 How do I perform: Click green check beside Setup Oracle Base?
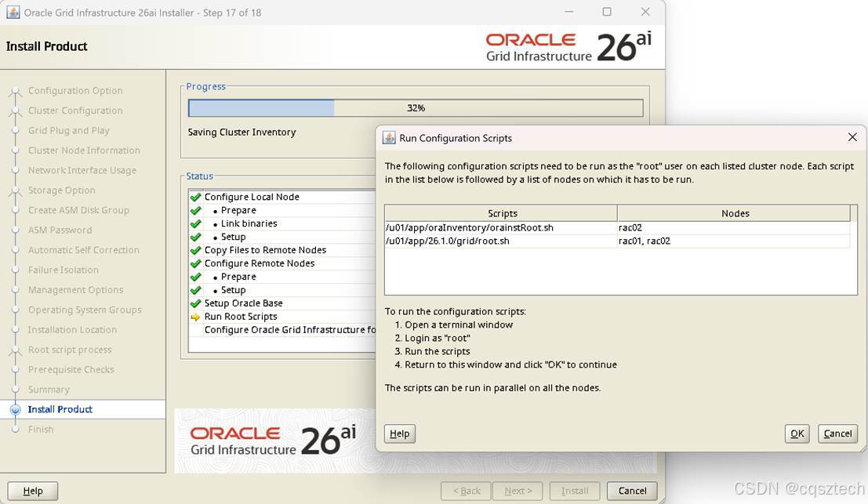(x=195, y=303)
